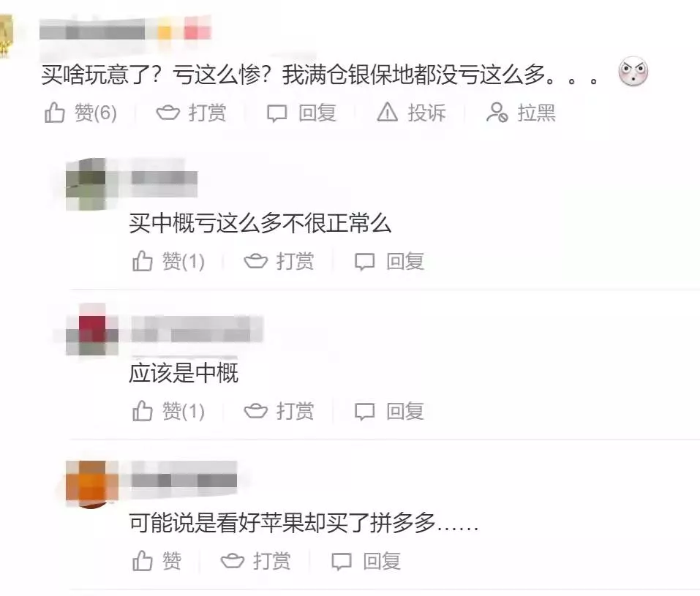Image resolution: width=700 pixels, height=596 pixels.
Task: Reply to the 应该是中概 comment
Action: click(389, 411)
